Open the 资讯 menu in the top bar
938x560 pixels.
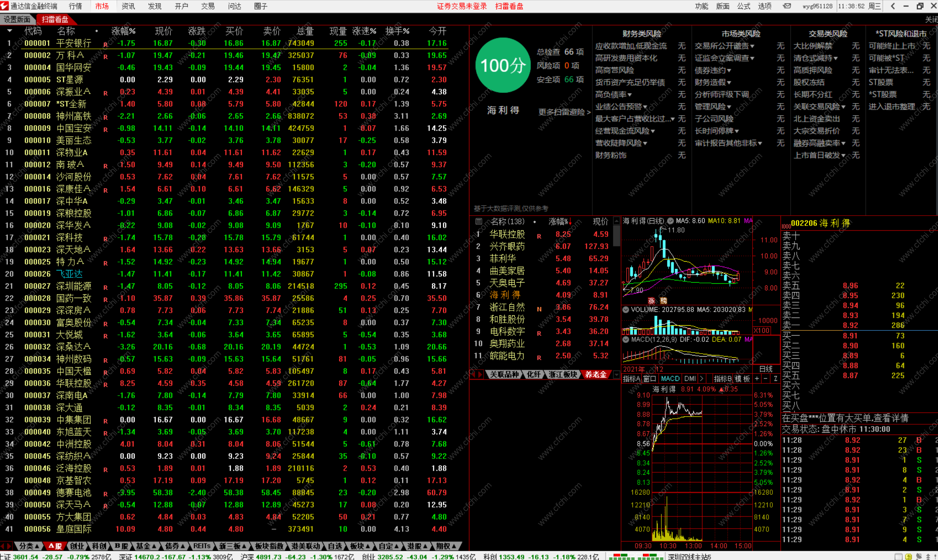pyautogui.click(x=128, y=6)
